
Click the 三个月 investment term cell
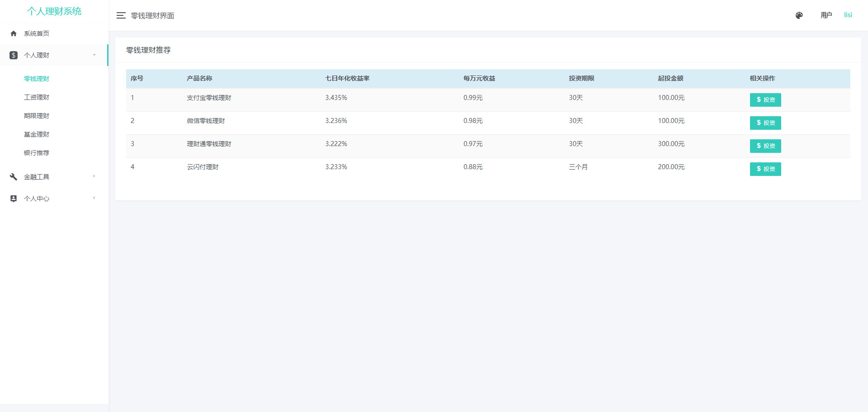pyautogui.click(x=578, y=167)
